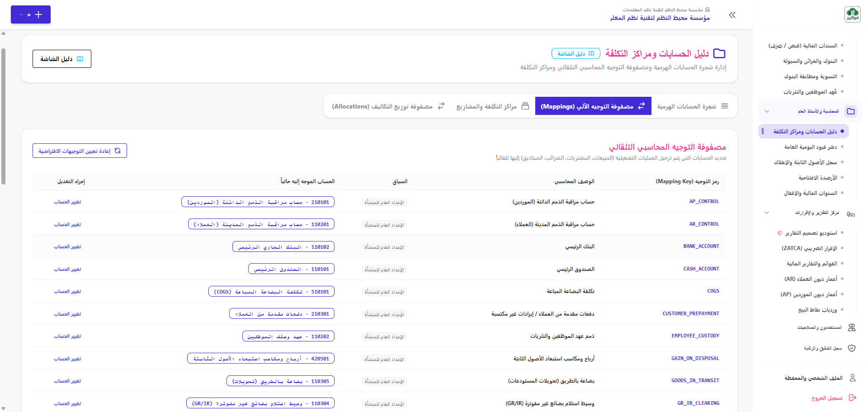868x412 pixels.
Task: Click the hierarchy lines icon on شجرة الحسابات tab
Action: click(x=725, y=106)
